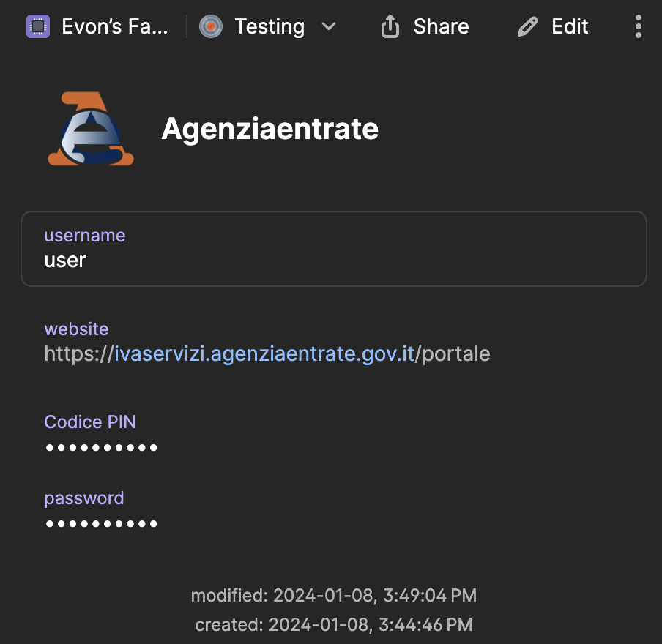The height and width of the screenshot is (644, 662).
Task: Click the Agenziaentrate item title
Action: (x=269, y=129)
